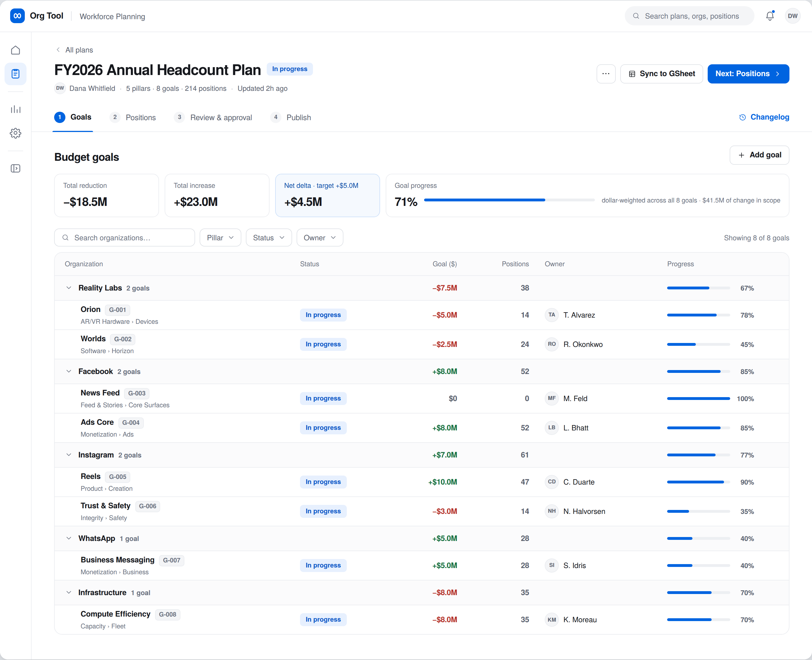Select the Plans clipboard sidebar icon
Viewport: 812px width, 660px height.
16,74
